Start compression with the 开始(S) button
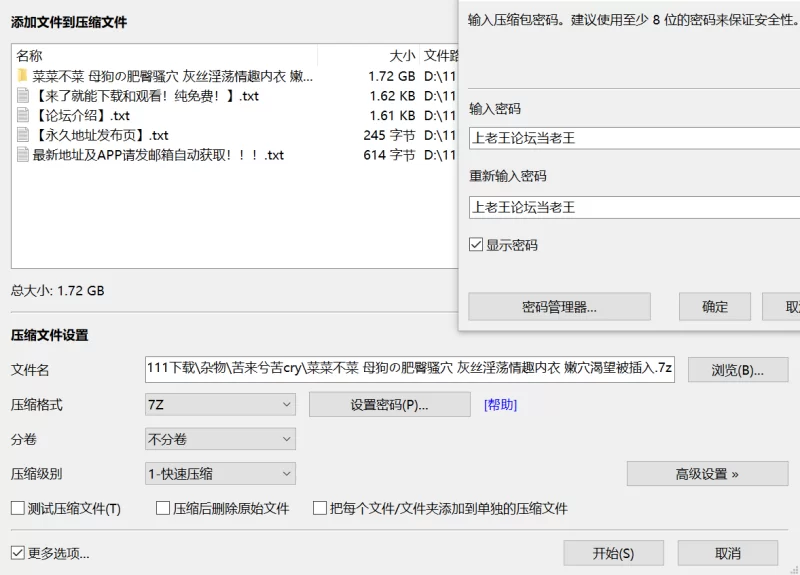The image size is (800, 575). tap(613, 553)
